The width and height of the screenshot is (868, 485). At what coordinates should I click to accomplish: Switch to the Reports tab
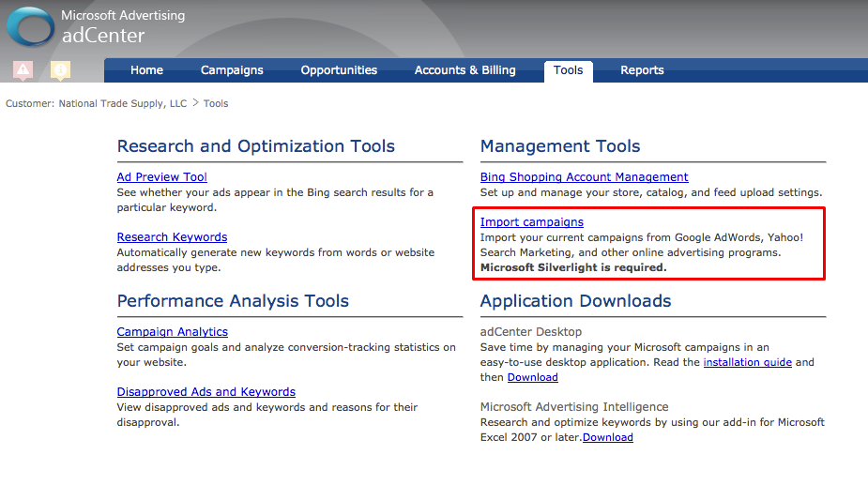pyautogui.click(x=642, y=70)
